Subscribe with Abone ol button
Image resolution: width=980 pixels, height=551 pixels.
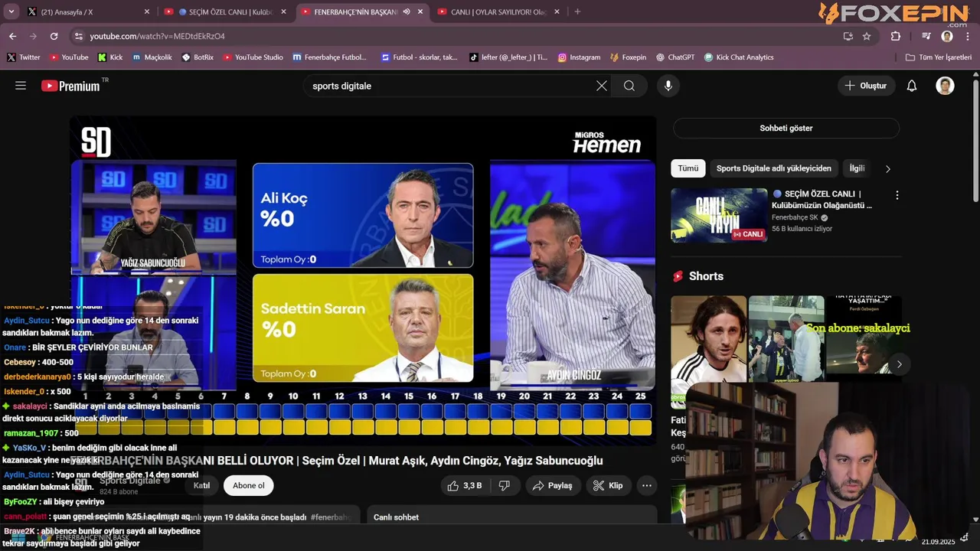pyautogui.click(x=249, y=485)
